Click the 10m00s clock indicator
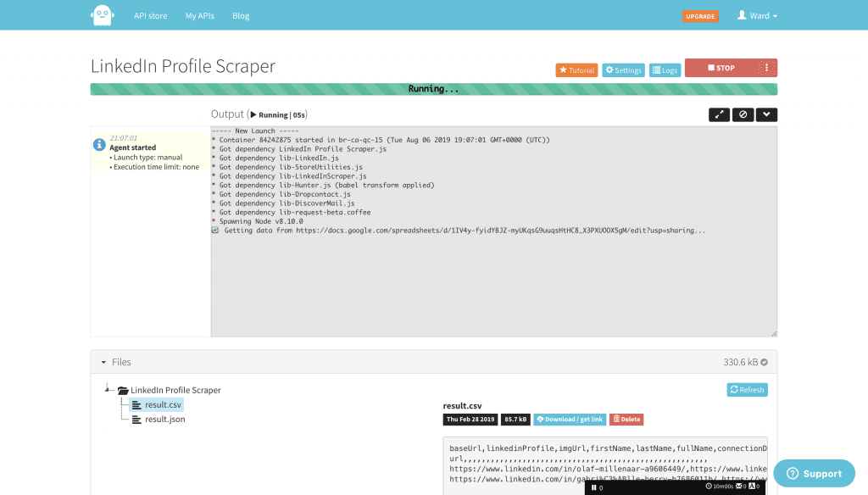Viewport: 868px width, 495px height. (719, 487)
